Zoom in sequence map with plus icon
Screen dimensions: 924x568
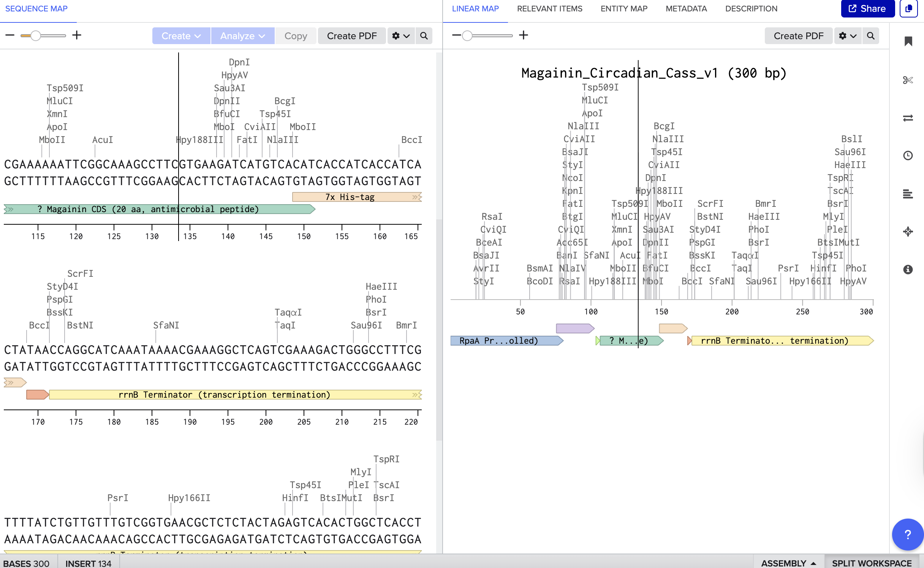pyautogui.click(x=77, y=35)
